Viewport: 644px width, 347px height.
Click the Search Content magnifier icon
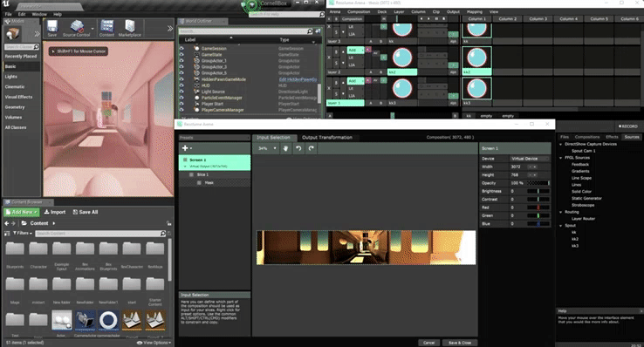[x=163, y=234]
